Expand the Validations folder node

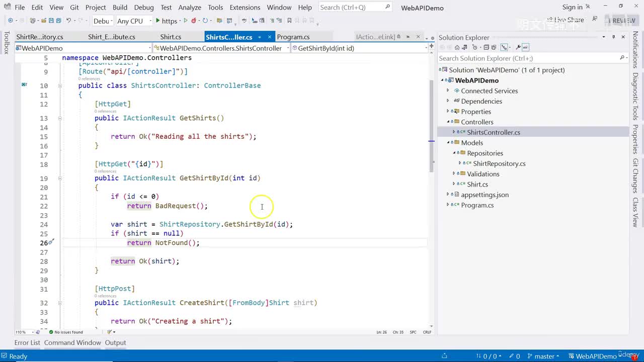click(454, 174)
